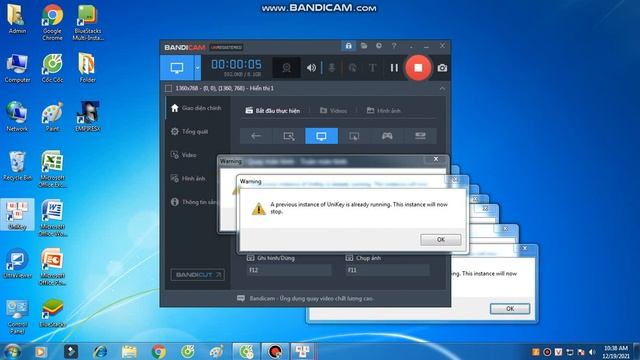The width and height of the screenshot is (640, 360).
Task: Click the back arrow mode button
Action: pos(256,136)
